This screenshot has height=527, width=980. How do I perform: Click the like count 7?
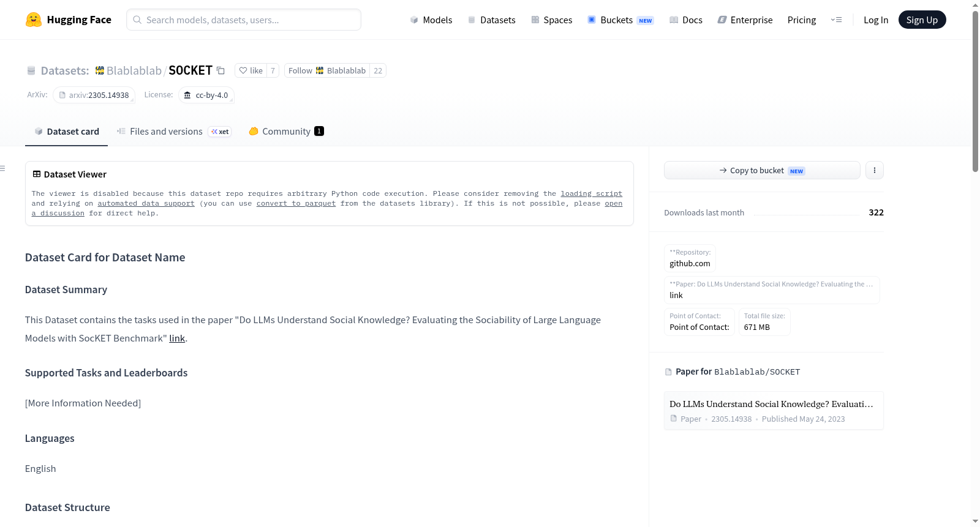[273, 71]
